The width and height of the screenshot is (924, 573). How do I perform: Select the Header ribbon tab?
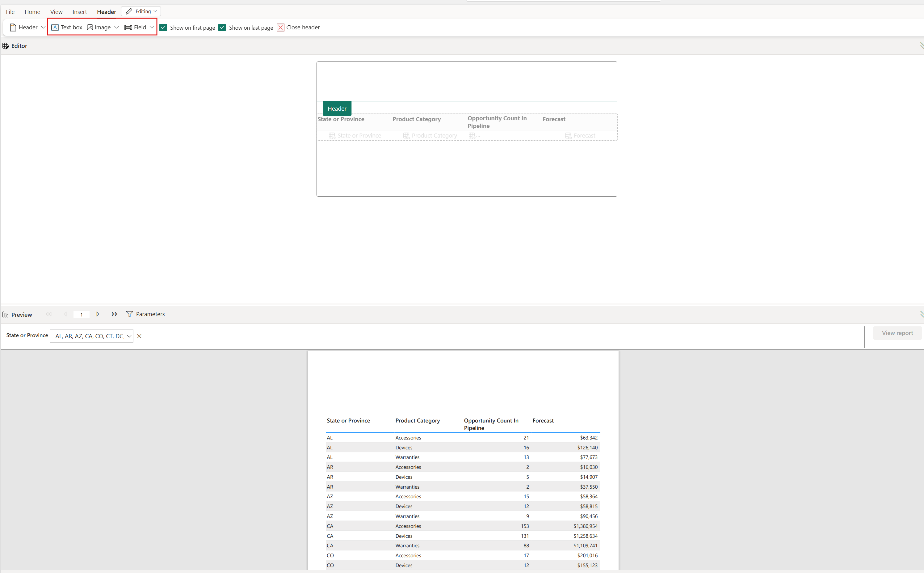(x=106, y=11)
